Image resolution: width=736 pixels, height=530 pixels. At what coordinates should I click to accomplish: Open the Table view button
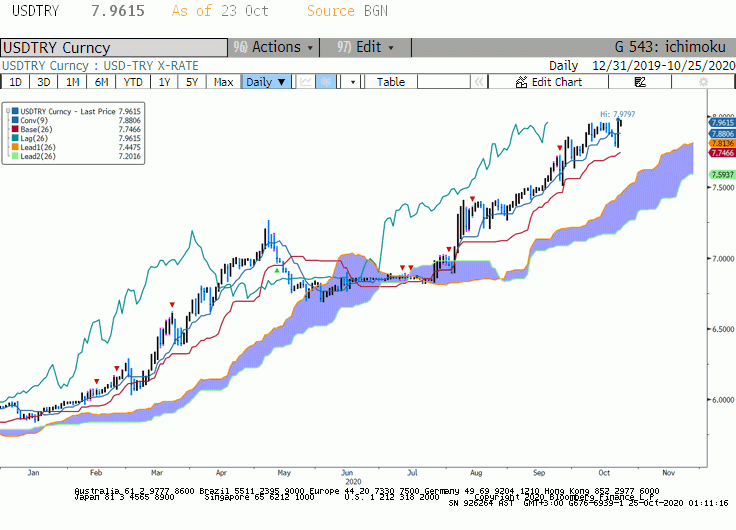coord(391,82)
